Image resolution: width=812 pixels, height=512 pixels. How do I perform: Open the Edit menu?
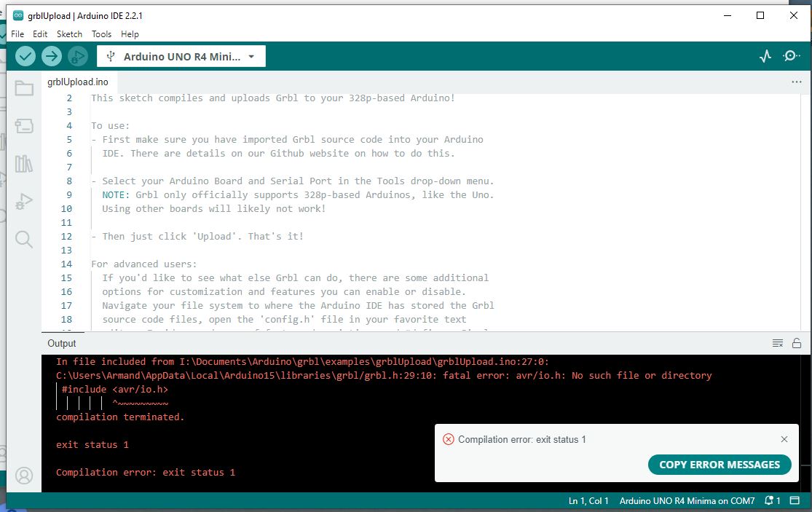coord(40,34)
